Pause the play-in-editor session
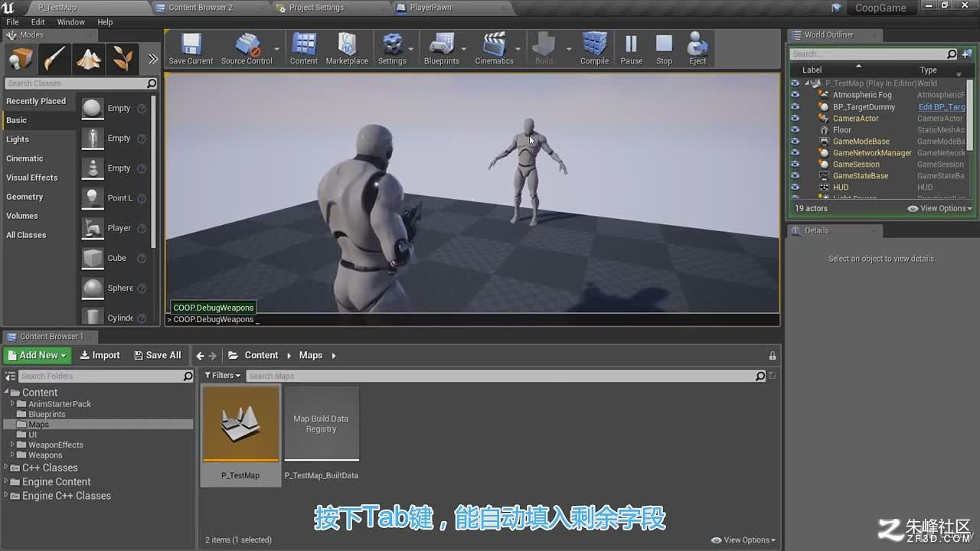980x551 pixels. click(632, 49)
